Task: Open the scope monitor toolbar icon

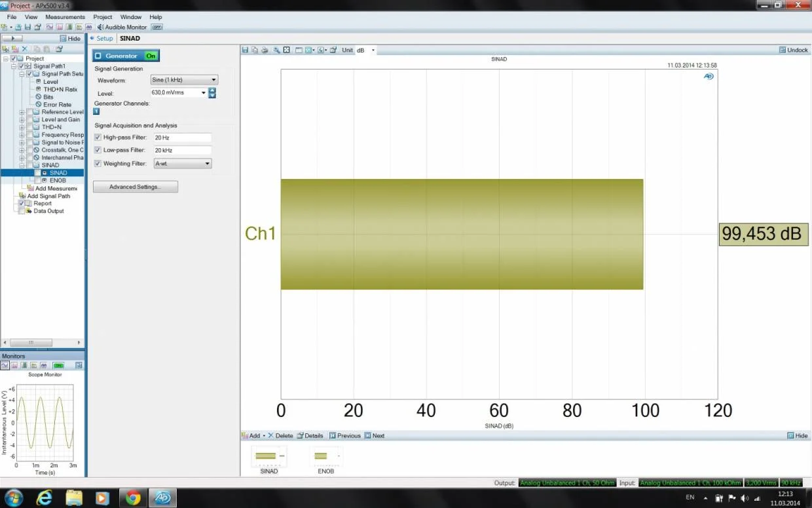Action: point(50,27)
